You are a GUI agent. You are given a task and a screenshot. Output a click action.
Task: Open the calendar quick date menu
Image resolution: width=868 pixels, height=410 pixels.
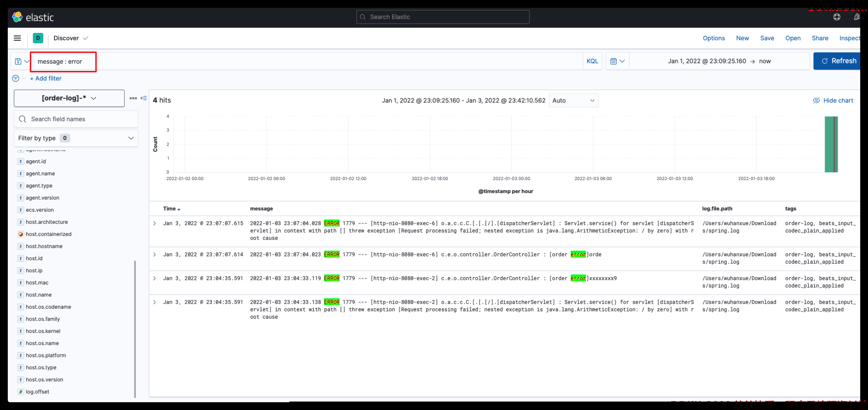[617, 61]
